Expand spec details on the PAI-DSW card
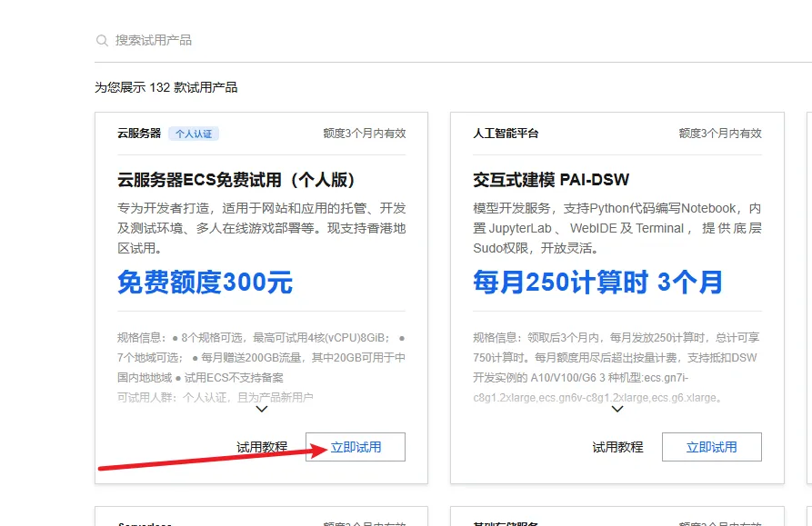This screenshot has height=526, width=812. (x=617, y=409)
